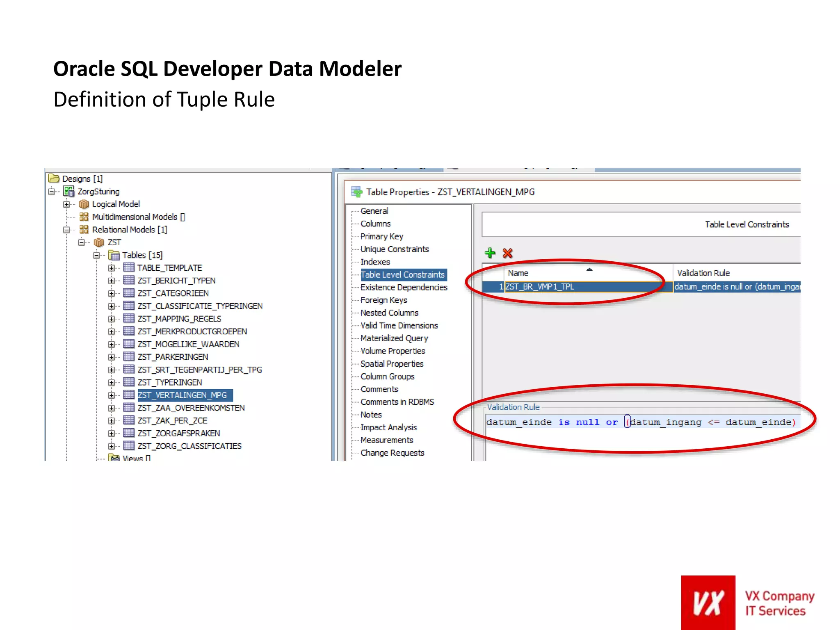Screen dimensions: 840x630
Task: Open the Materialized Query page
Action: point(394,338)
